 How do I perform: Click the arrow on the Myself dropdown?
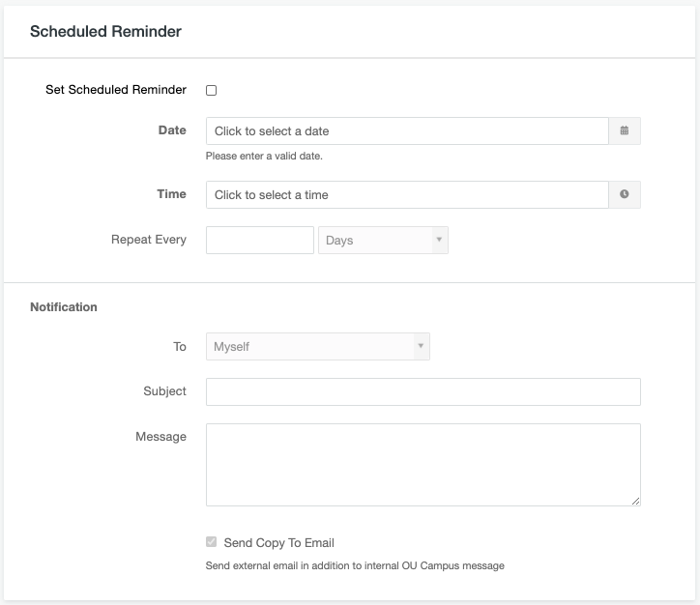coord(421,346)
